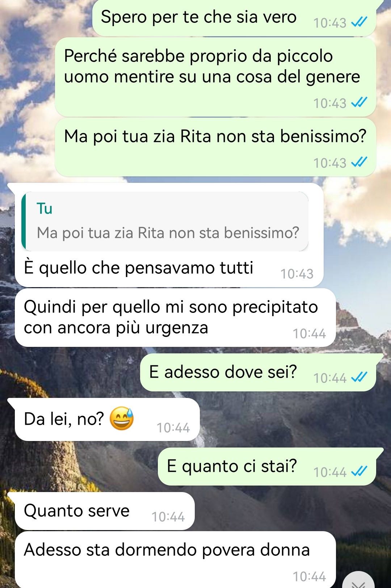Select 'Perché sarebbe proprio da piccolo uomo' message
The height and width of the screenshot is (588, 391).
click(x=215, y=77)
